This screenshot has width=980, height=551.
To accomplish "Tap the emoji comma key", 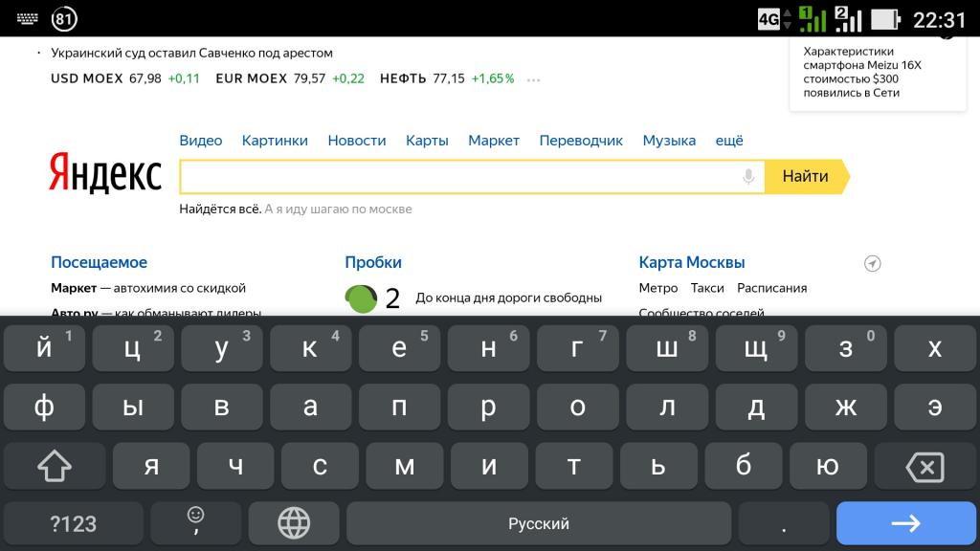I will pyautogui.click(x=195, y=523).
